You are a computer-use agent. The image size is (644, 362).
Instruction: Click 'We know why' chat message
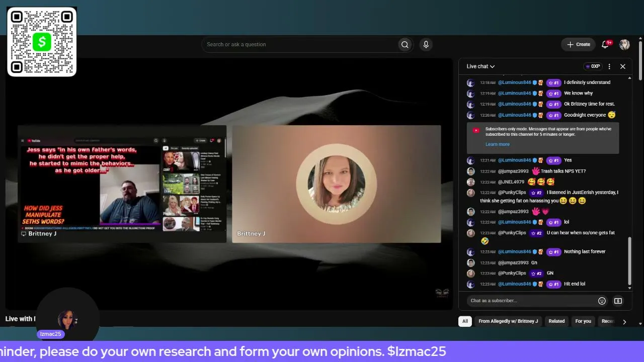(x=578, y=94)
